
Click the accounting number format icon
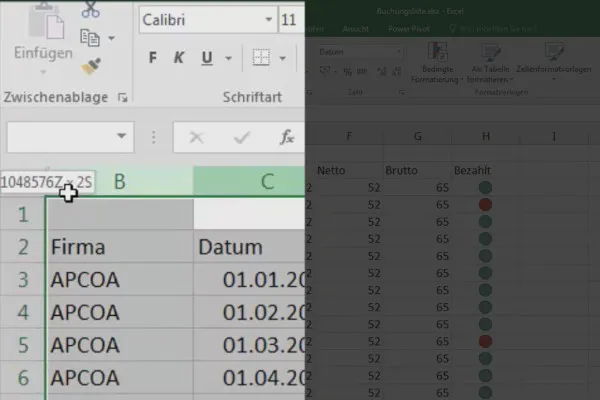point(325,71)
